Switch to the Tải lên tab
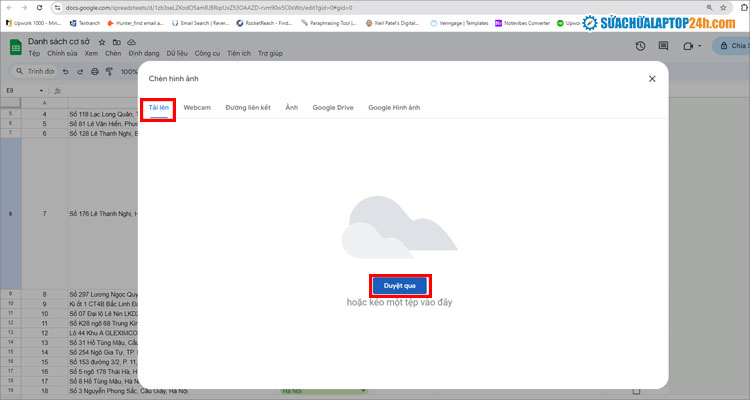Image resolution: width=750 pixels, height=400 pixels. [158, 107]
